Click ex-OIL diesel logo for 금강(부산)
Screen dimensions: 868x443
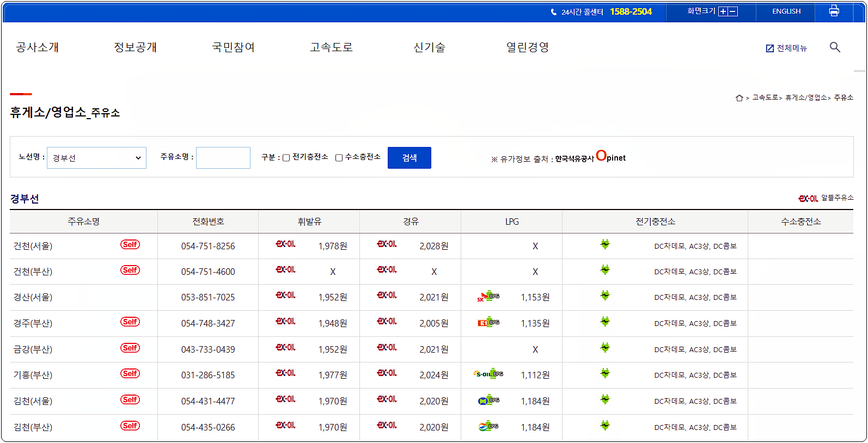tap(387, 347)
